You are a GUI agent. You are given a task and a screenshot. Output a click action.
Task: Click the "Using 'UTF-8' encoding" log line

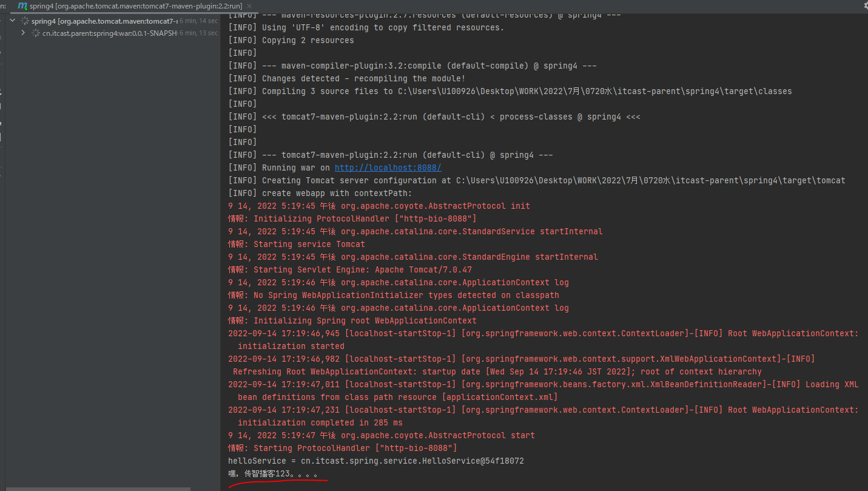[366, 27]
